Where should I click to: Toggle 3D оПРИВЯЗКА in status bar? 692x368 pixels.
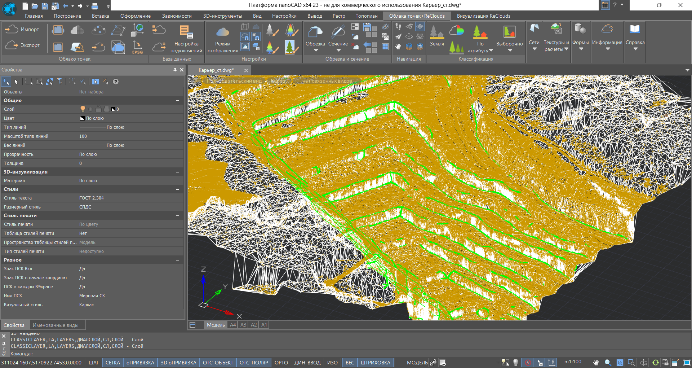click(x=179, y=363)
